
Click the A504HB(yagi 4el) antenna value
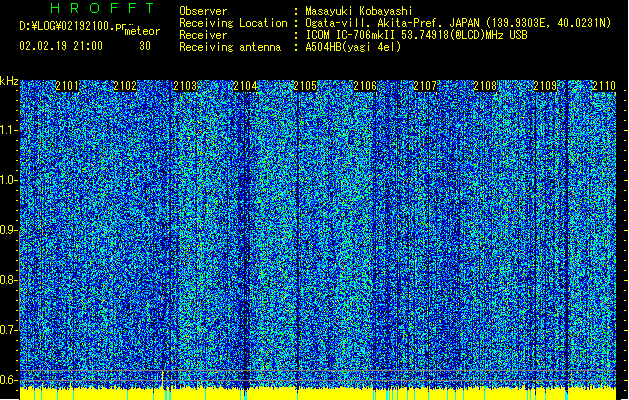click(x=353, y=47)
